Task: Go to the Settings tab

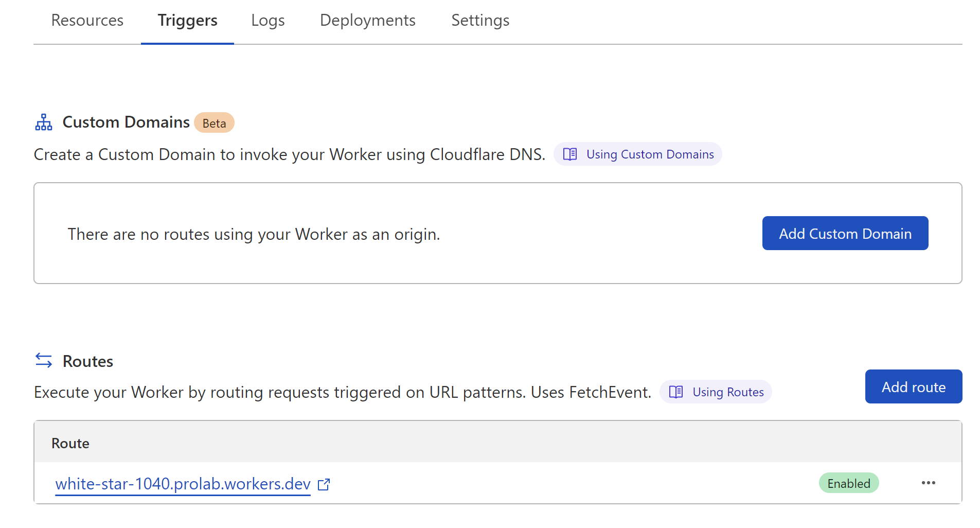Action: tap(480, 21)
